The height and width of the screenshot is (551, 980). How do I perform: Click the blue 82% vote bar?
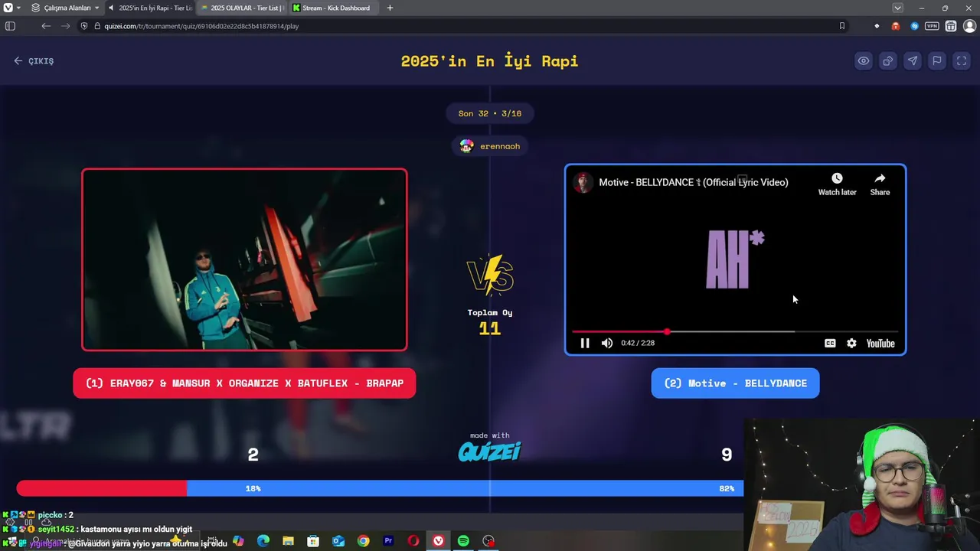[465, 488]
